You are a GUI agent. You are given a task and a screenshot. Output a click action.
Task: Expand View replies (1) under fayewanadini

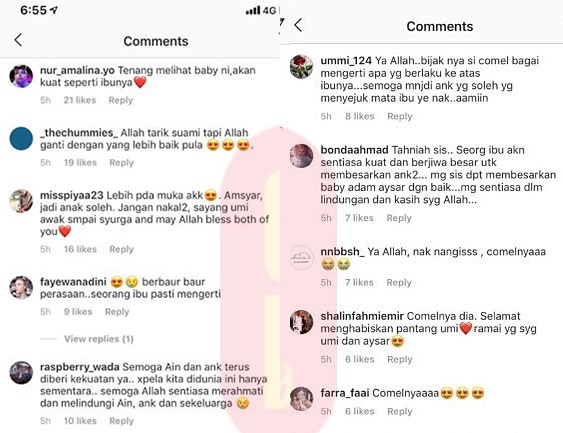[x=99, y=339]
